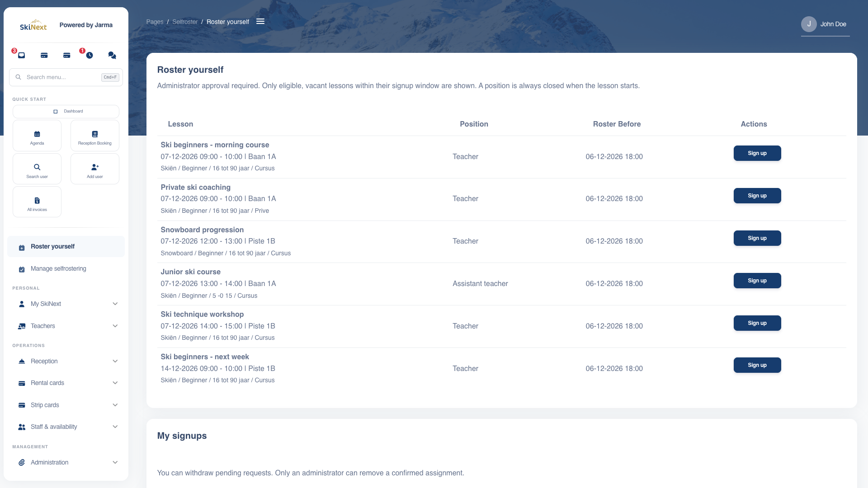Click the Rental cards icon
Screen dimensions: 868x488
point(22,383)
